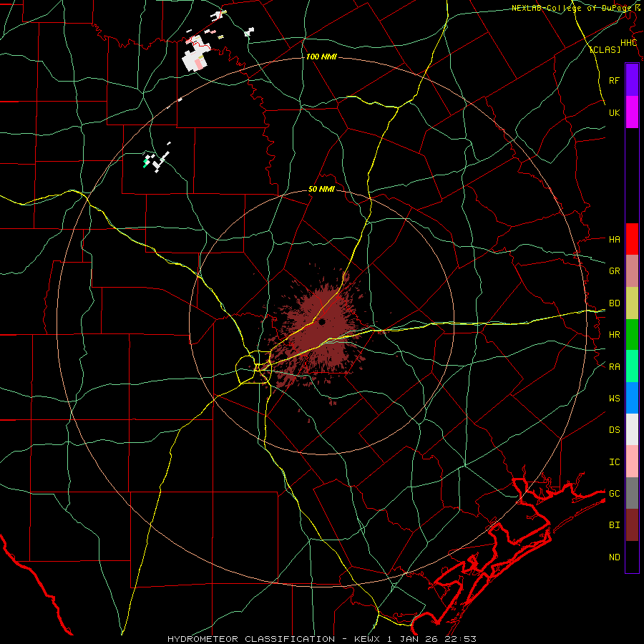Click the gray GC legend swatch
Screen dimensions: 644x644
(x=632, y=493)
